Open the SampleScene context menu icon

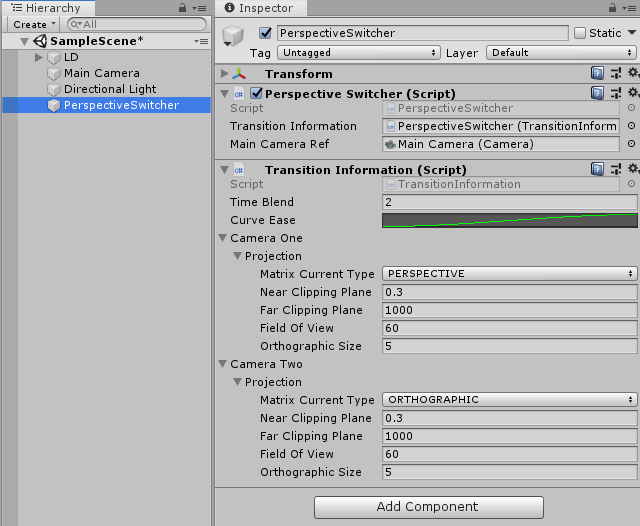(201, 41)
